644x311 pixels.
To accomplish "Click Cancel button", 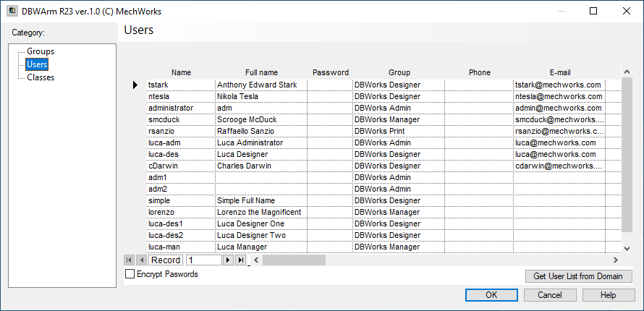I will 550,295.
